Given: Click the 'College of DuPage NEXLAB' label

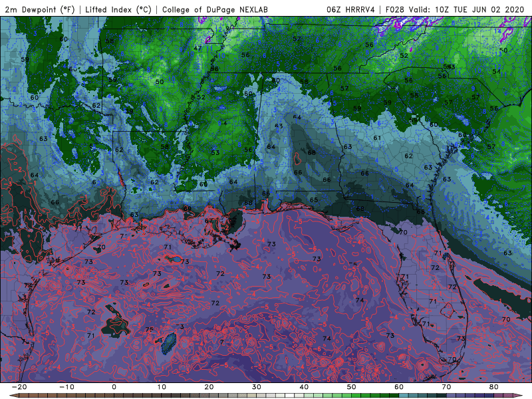Looking at the screenshot, I should 215,9.
